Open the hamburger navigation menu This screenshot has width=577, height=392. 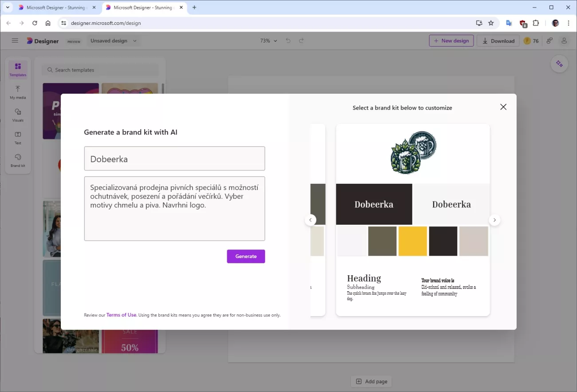(15, 41)
